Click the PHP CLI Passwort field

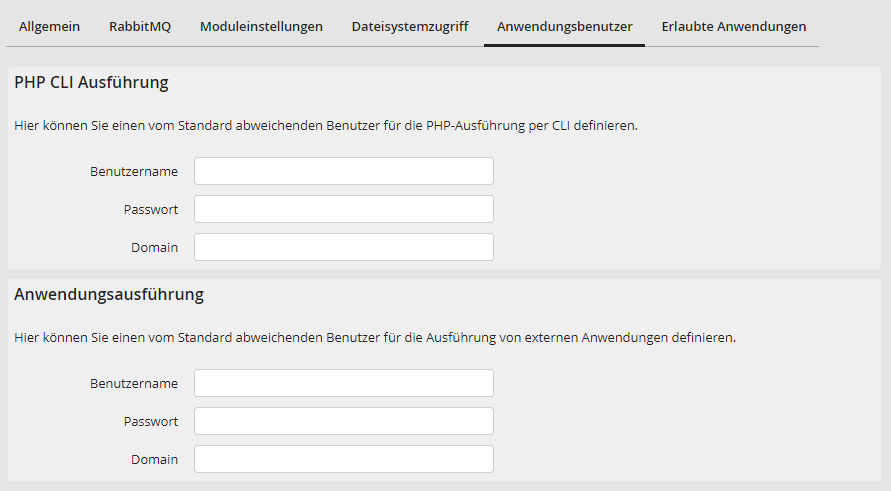pos(343,209)
